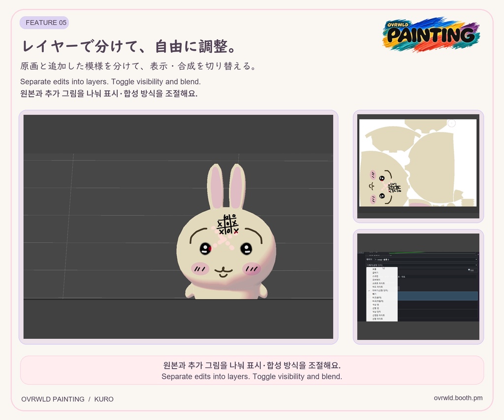Click the headline "レイヤーで分けて、自由に調整。"
This screenshot has height=420, width=504.
(x=130, y=46)
